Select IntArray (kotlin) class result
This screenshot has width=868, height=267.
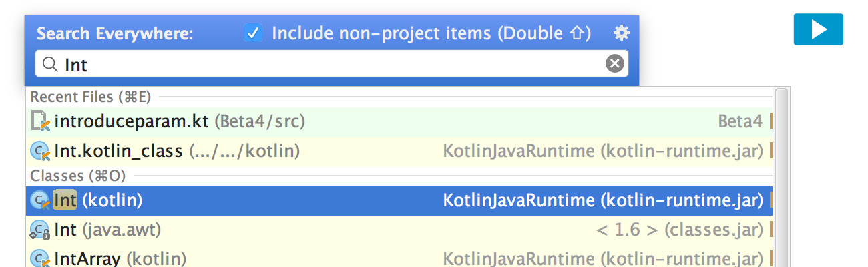120,259
